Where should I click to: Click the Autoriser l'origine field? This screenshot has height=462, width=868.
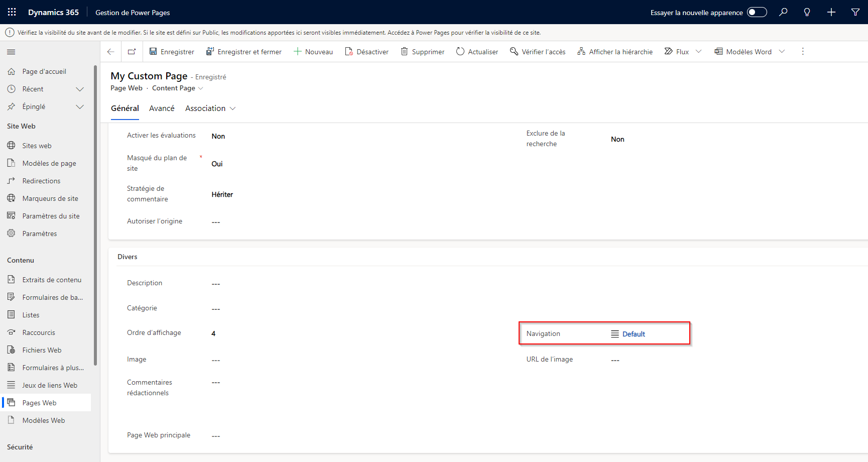point(216,222)
